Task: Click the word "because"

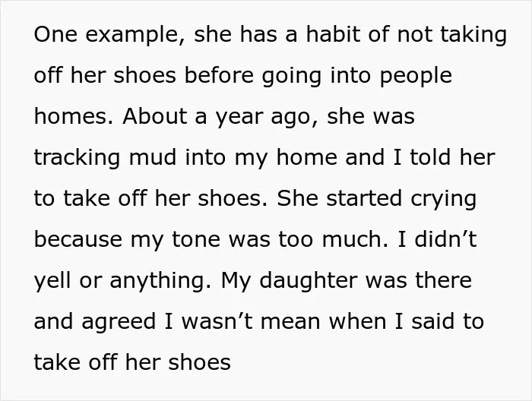Action: click(78, 239)
